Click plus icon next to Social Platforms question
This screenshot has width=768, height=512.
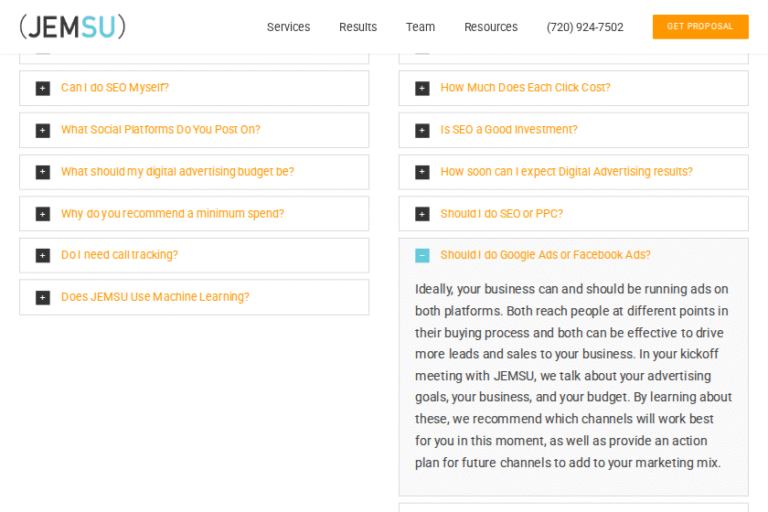point(43,130)
